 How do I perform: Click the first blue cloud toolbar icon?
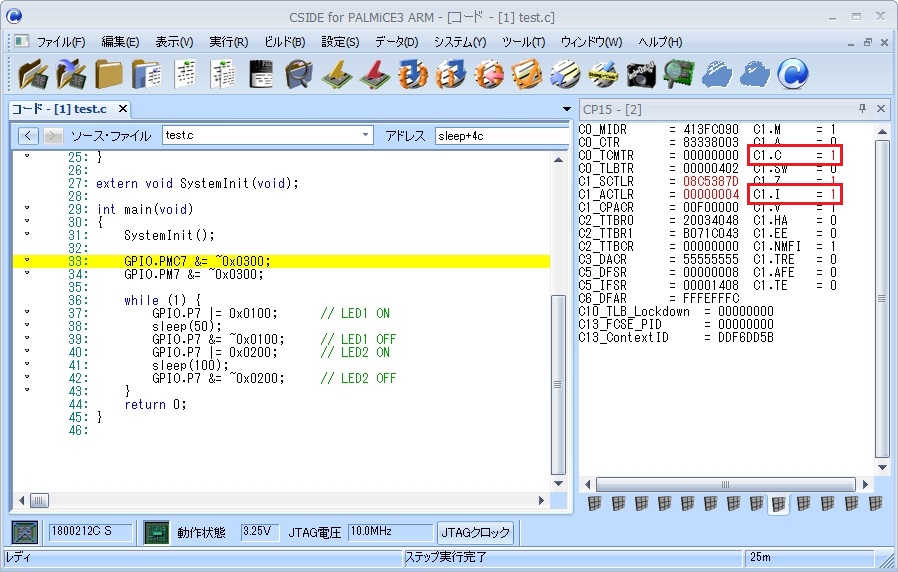tap(717, 74)
